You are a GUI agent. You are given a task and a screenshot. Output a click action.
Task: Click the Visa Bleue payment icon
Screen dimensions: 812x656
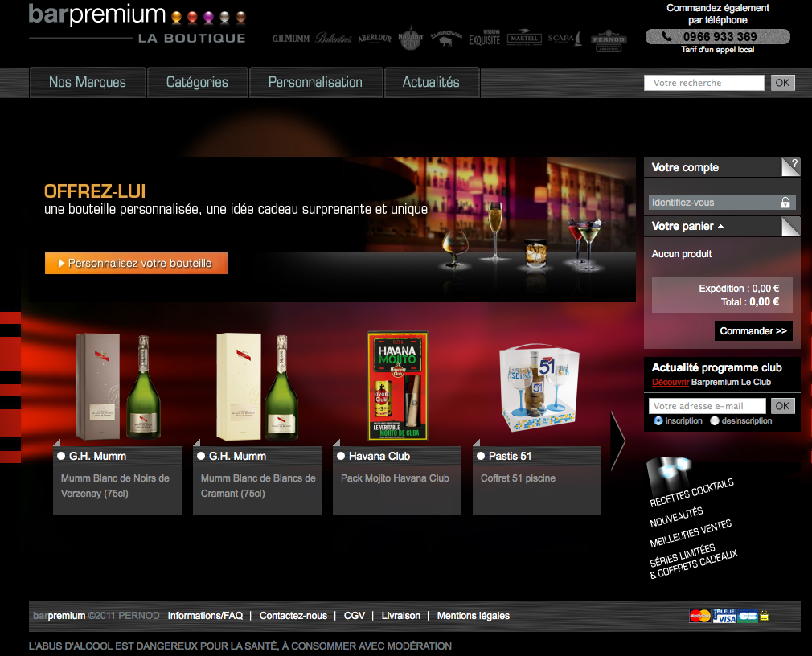click(724, 616)
